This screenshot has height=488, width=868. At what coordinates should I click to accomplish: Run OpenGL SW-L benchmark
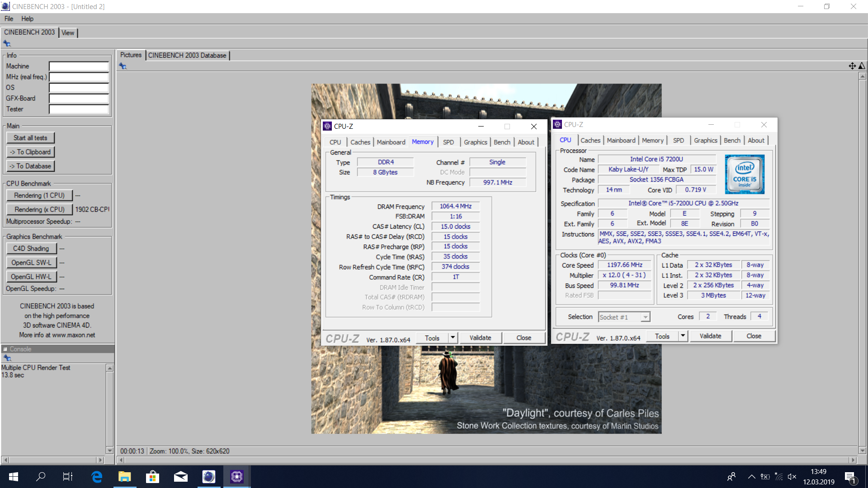31,262
